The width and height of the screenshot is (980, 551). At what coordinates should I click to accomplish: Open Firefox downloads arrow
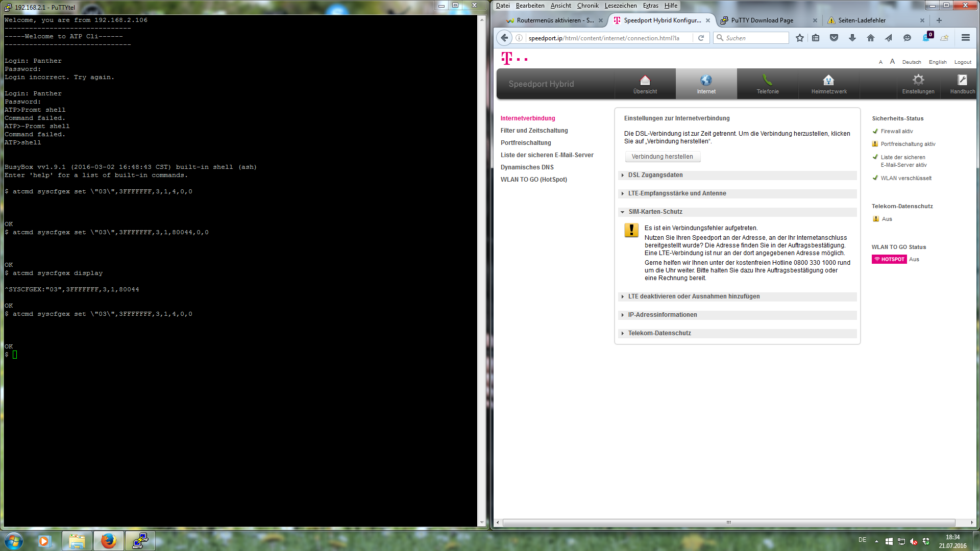852,38
